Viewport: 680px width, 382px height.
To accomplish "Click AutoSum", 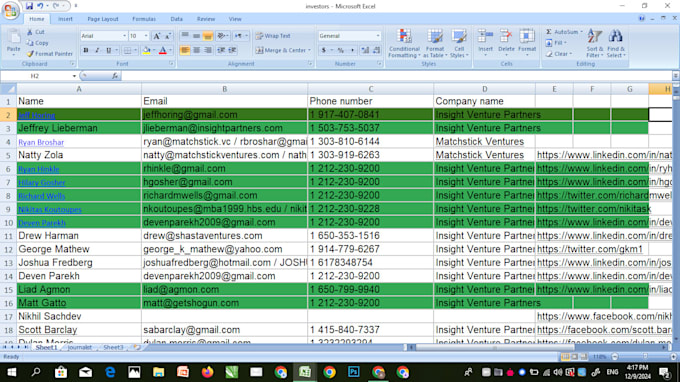I will (x=563, y=32).
